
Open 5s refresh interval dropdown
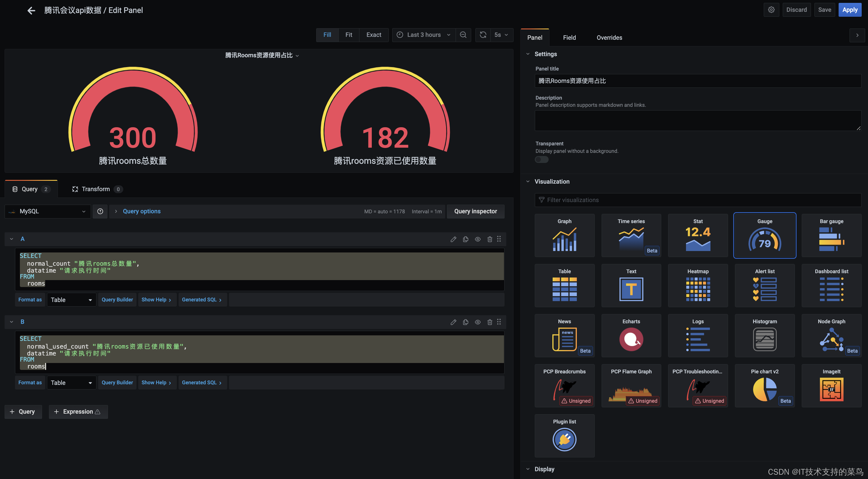point(501,35)
